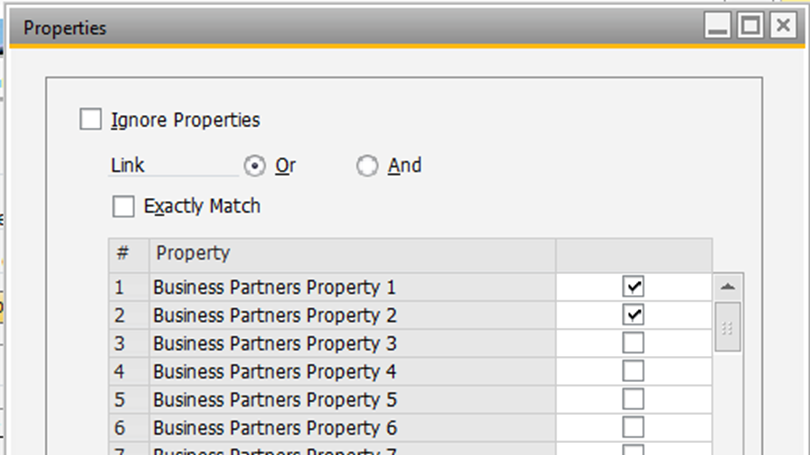Screen dimensions: 810x455
Task: Uncheck Business Partners Property 1
Action: pyautogui.click(x=634, y=287)
